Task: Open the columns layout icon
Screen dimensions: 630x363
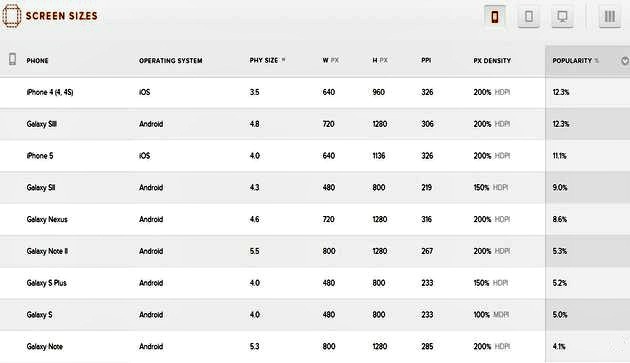Action: coord(610,16)
